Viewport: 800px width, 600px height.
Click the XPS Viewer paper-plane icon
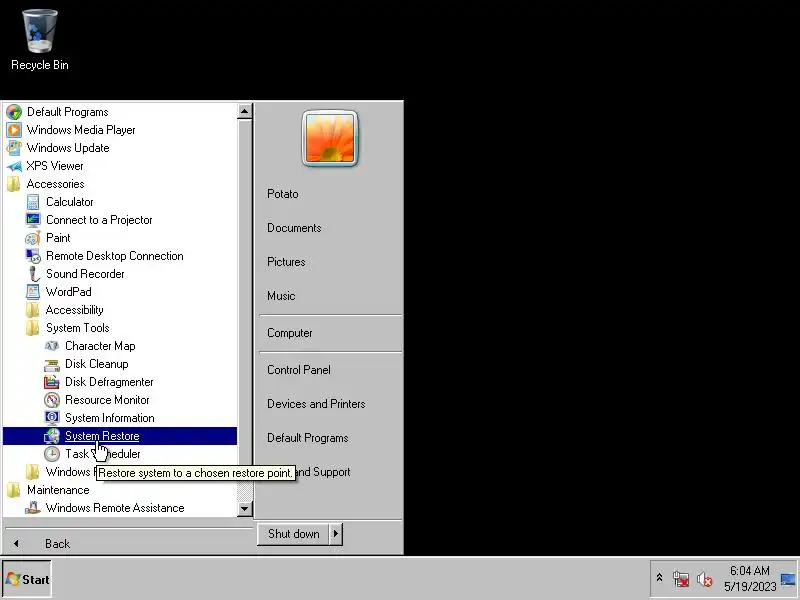tap(14, 166)
